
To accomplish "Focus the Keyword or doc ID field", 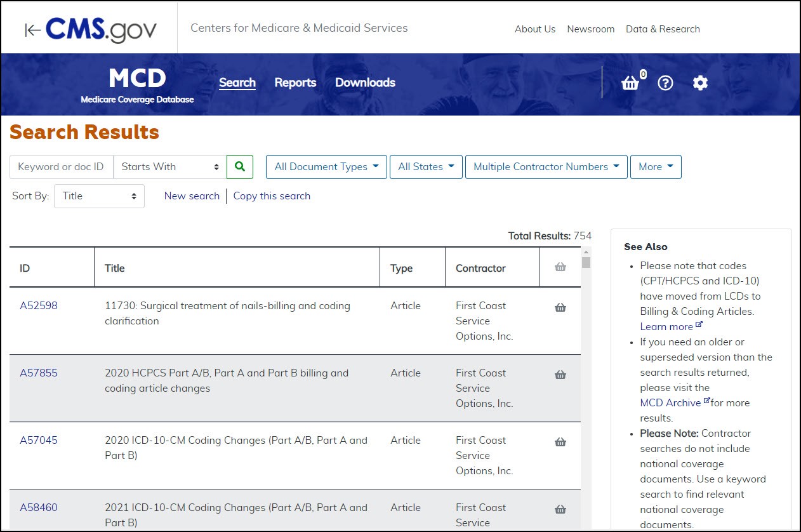I will [62, 167].
